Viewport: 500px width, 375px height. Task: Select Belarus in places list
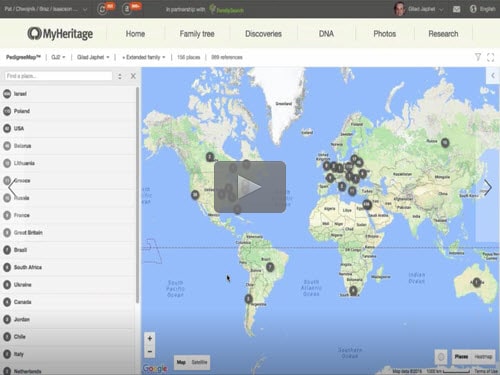[68, 146]
